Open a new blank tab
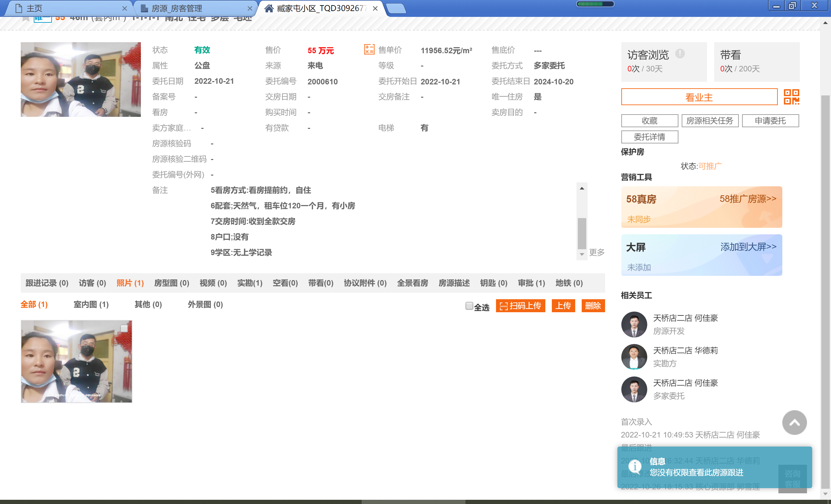 coord(396,8)
